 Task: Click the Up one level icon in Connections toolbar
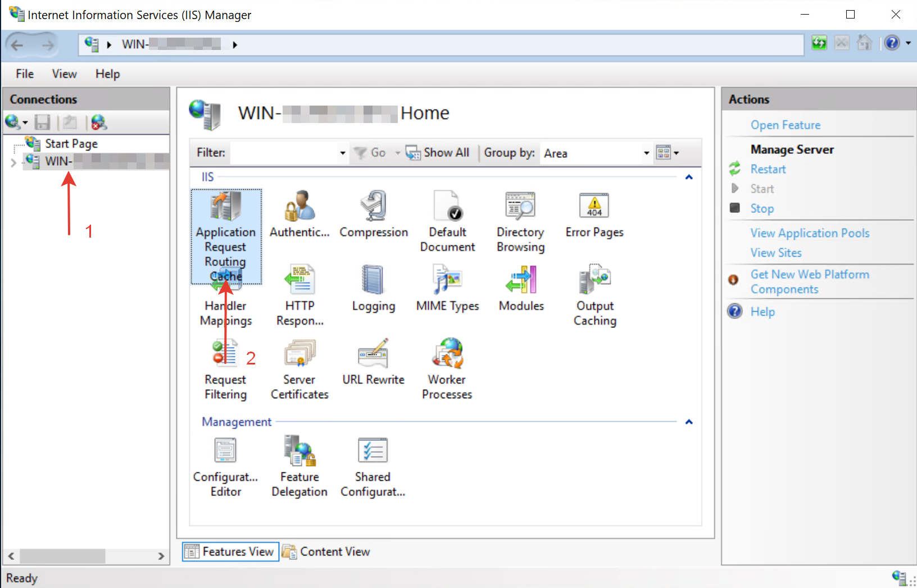[70, 122]
